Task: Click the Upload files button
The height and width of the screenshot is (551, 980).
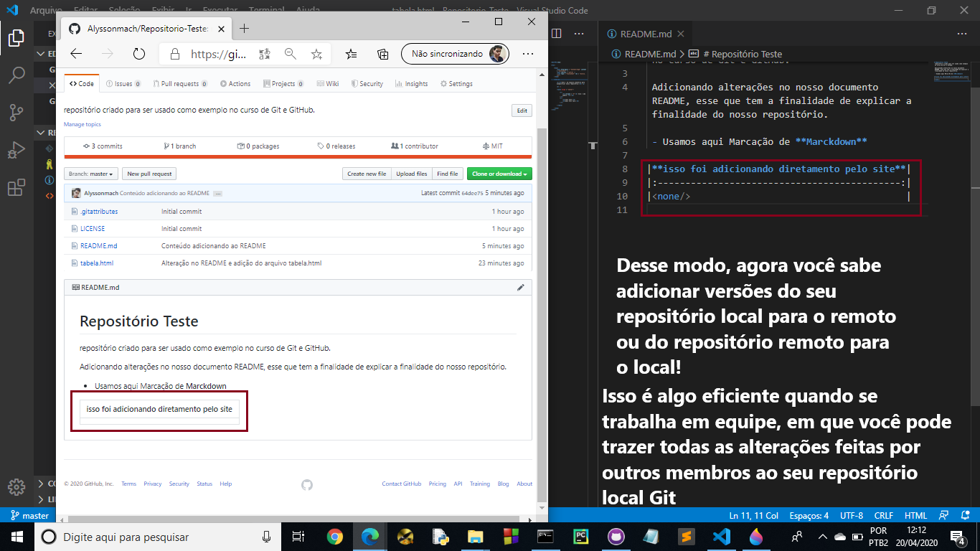Action: point(412,174)
